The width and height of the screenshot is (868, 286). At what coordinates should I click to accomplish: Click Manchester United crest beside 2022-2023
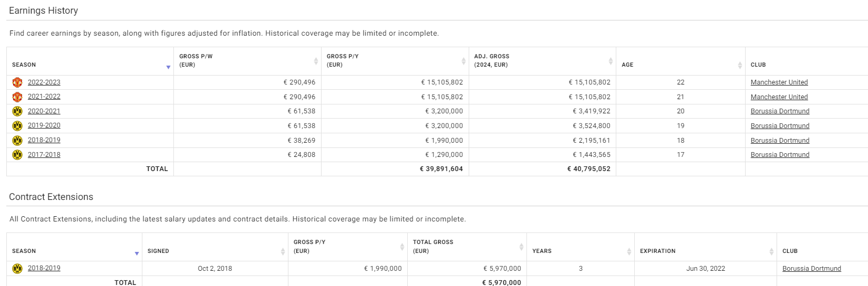tap(17, 82)
